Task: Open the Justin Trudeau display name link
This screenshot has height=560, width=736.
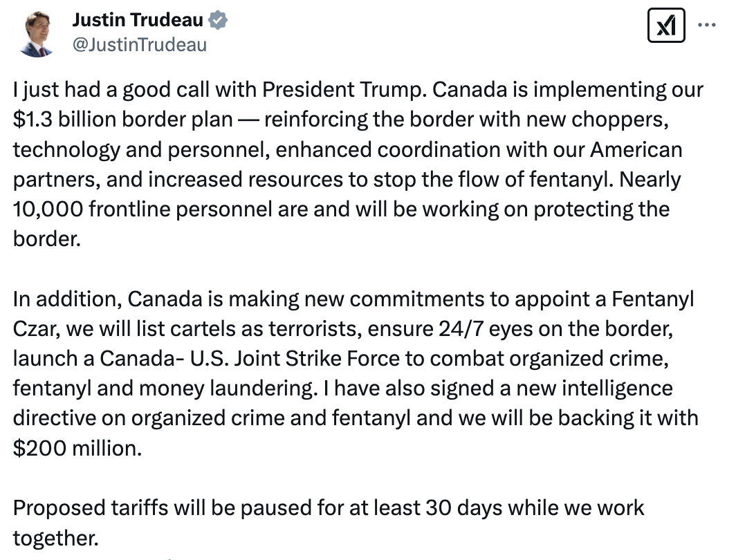Action: (138, 20)
